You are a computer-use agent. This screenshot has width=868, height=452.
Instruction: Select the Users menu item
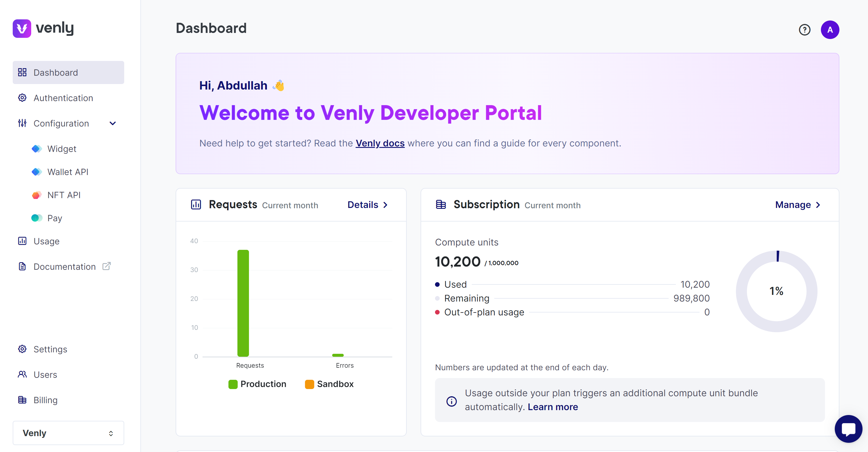(x=45, y=374)
